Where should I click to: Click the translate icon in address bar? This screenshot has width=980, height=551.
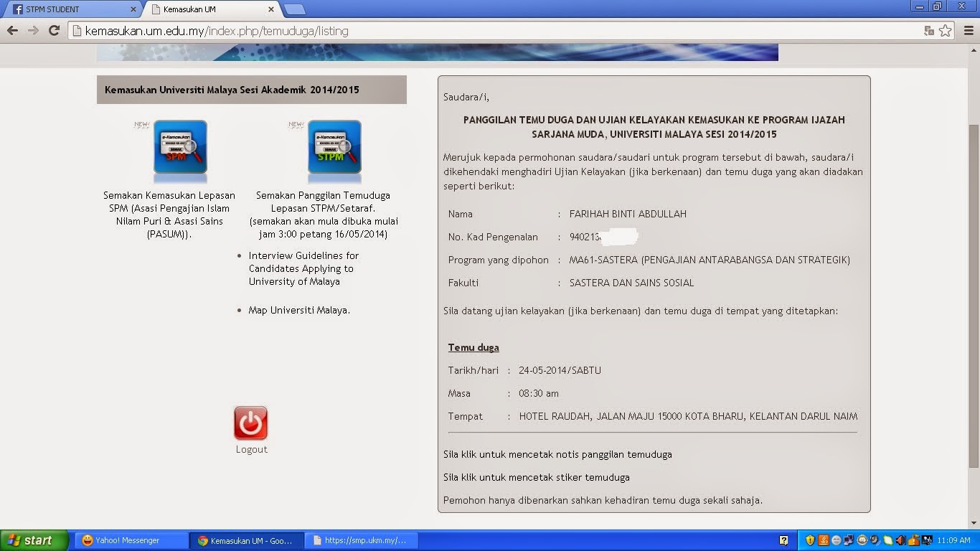(929, 31)
